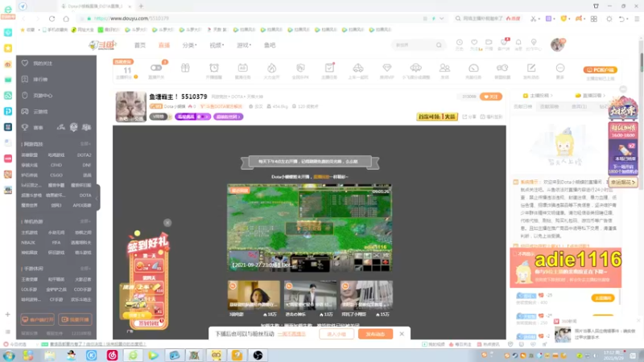Open the first recommended video with woman

[x=254, y=295]
